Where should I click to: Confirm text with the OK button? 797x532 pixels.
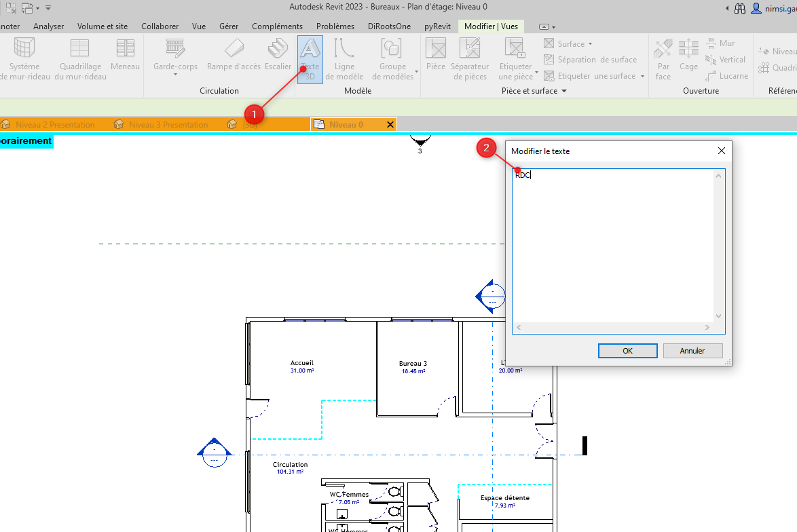(627, 351)
